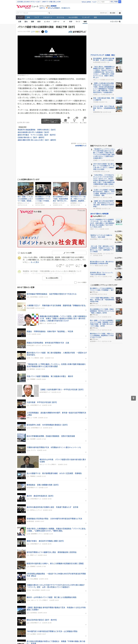This screenshot has height=644, width=138.
Task: Open article 久慈市長選 中平均氏が初当選
Action: click(x=42, y=402)
